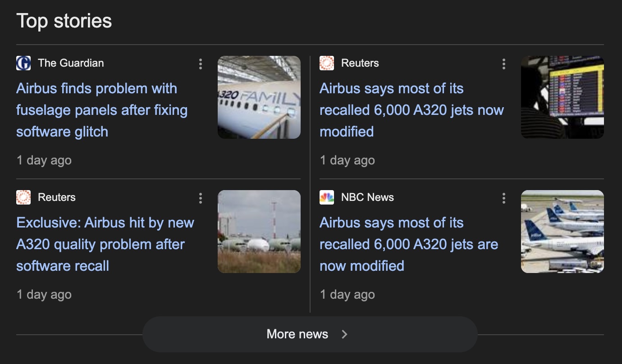The image size is (622, 364).
Task: Open NBC headline "A320 jets are now modified"
Action: point(408,244)
